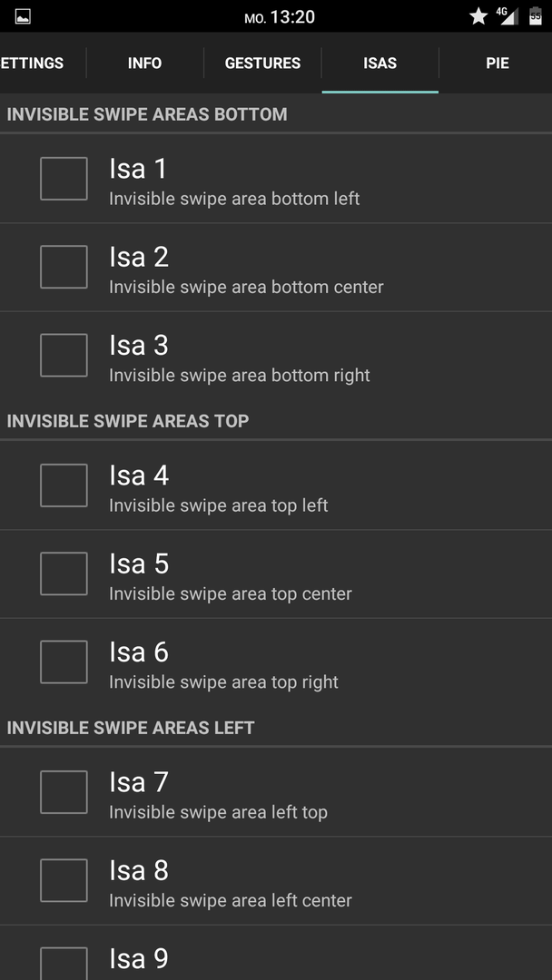Enable the Isa 1 checkbox
This screenshot has width=552, height=980.
tap(64, 179)
